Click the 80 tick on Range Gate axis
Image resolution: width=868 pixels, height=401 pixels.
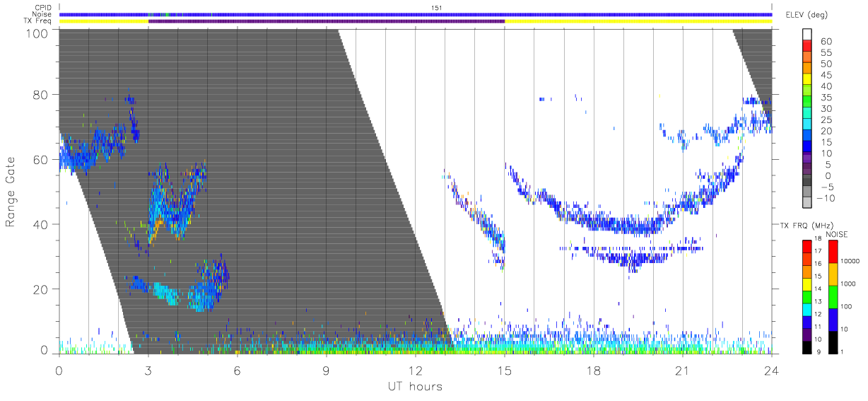(x=40, y=95)
